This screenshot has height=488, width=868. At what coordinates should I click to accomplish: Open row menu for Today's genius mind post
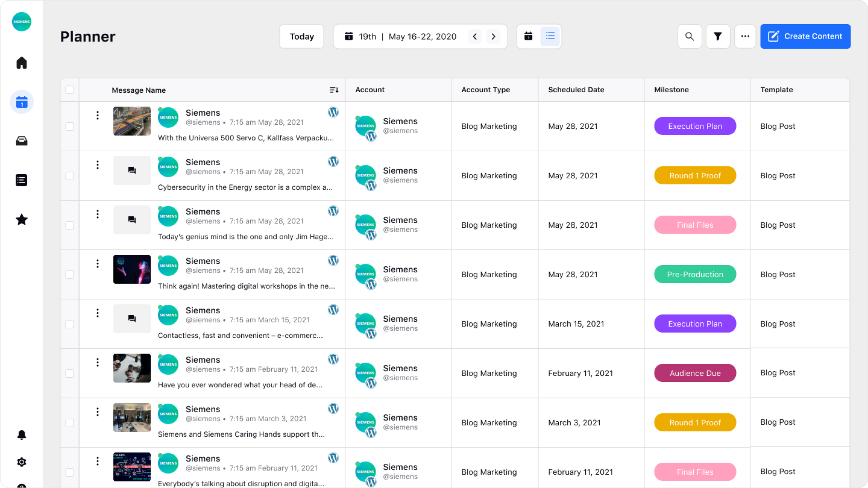(x=98, y=214)
